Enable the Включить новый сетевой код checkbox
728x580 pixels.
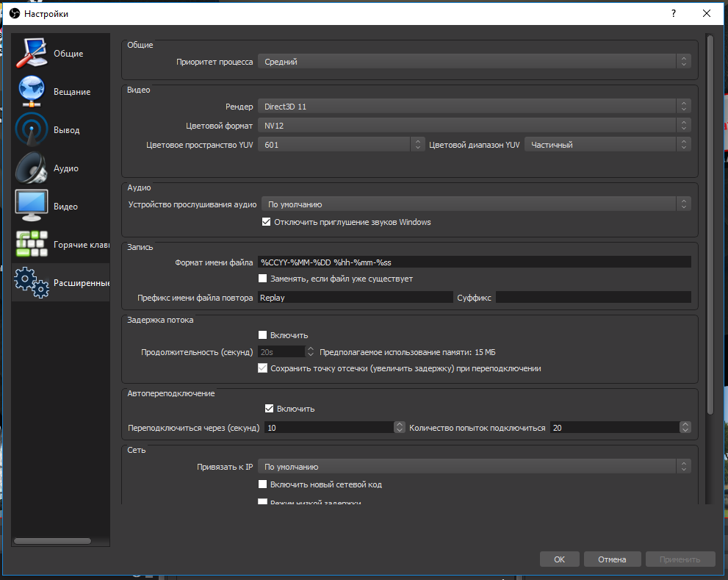pyautogui.click(x=263, y=484)
